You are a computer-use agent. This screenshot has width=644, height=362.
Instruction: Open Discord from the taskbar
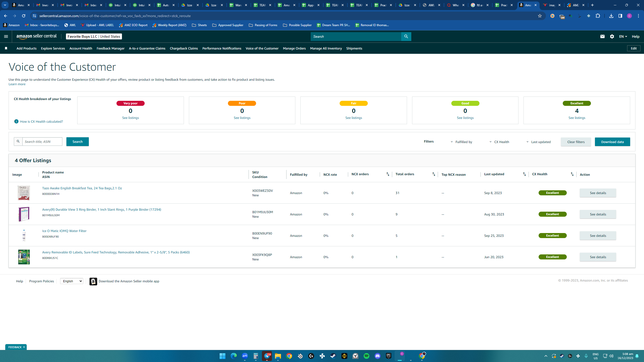pos(377,356)
